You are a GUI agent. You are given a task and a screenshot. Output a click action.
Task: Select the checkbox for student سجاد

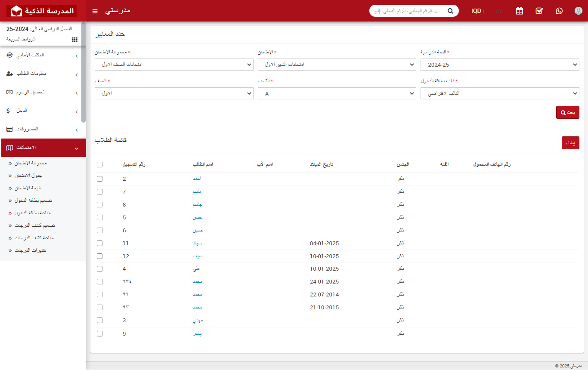click(100, 244)
